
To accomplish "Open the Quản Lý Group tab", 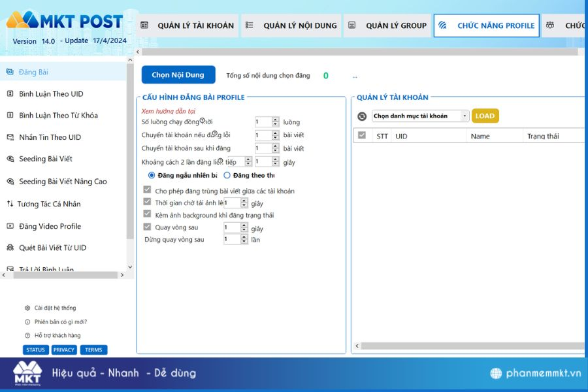I will [x=388, y=26].
